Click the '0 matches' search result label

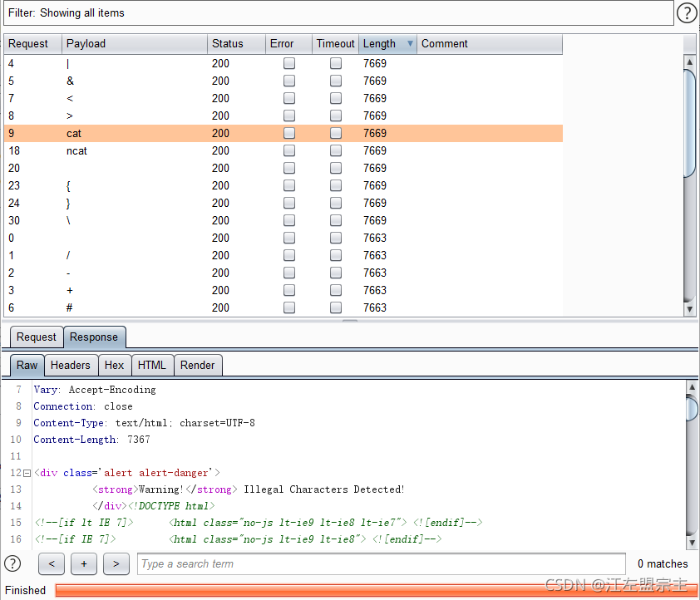coord(663,564)
